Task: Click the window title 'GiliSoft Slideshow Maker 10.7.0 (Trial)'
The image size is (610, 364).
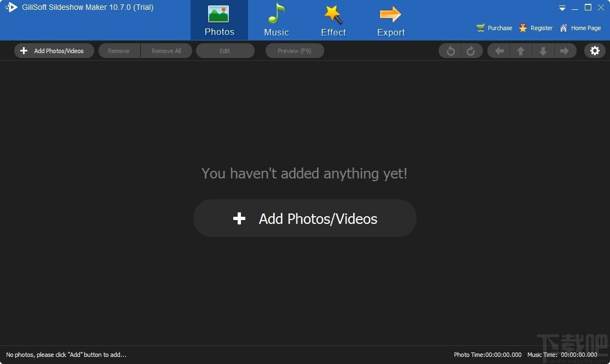Action: [x=88, y=7]
